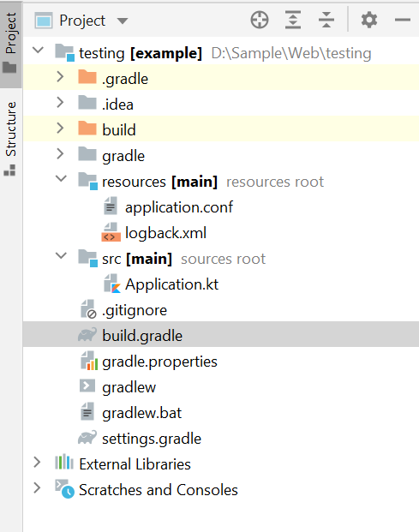
Task: Open the Project view type dropdown
Action: (x=123, y=21)
